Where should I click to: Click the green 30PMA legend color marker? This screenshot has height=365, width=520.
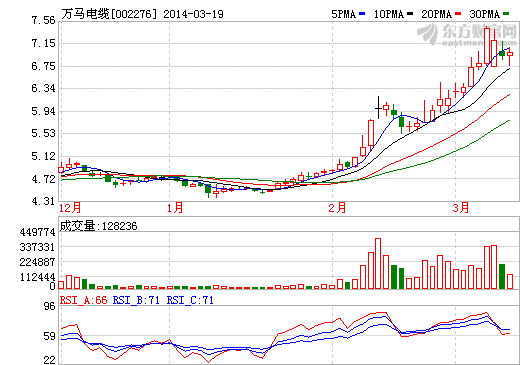click(506, 14)
